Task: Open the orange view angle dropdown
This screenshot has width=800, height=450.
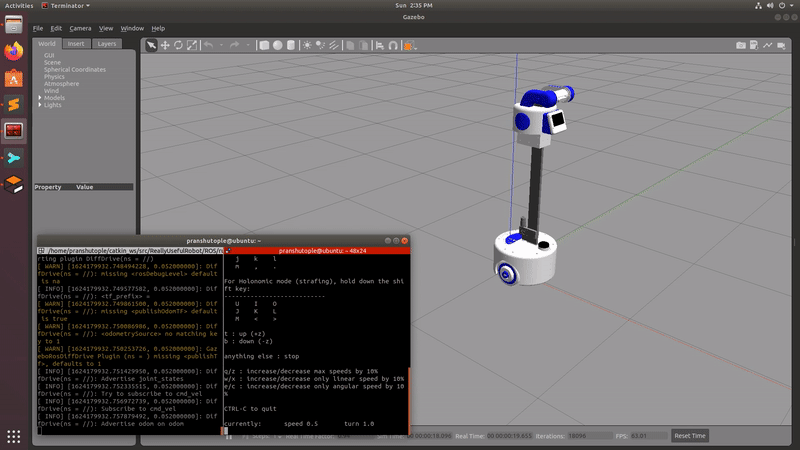Action: 410,46
